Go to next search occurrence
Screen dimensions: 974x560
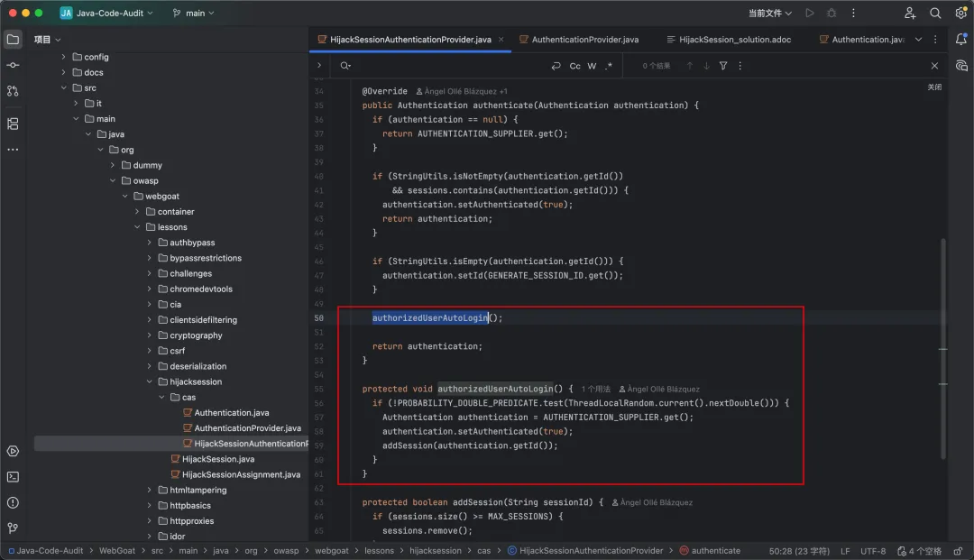pos(706,66)
